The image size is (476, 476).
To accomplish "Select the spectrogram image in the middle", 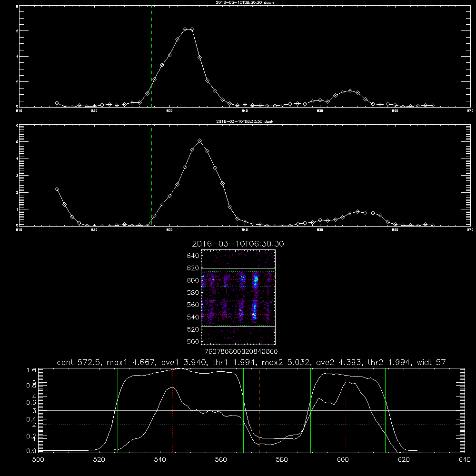I will coord(238,297).
